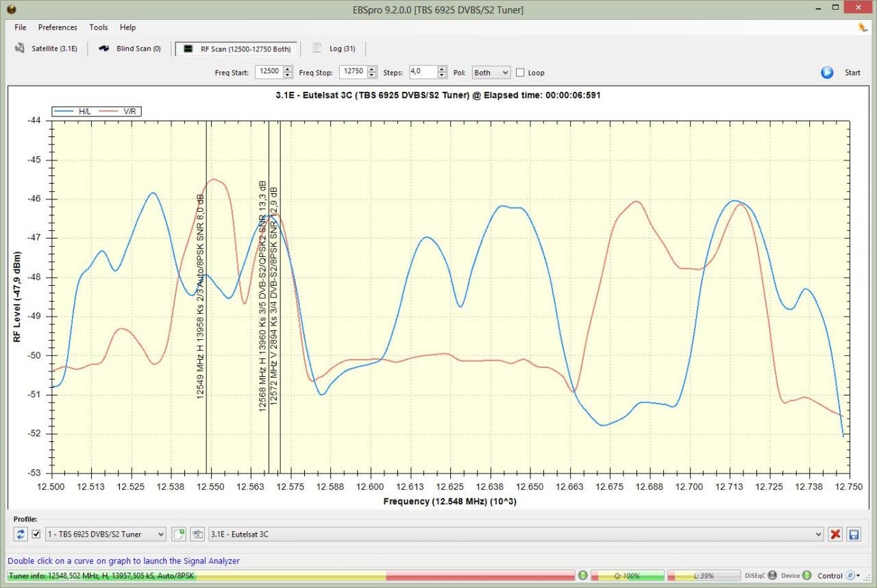Click the blue Start scan play icon

pos(827,73)
